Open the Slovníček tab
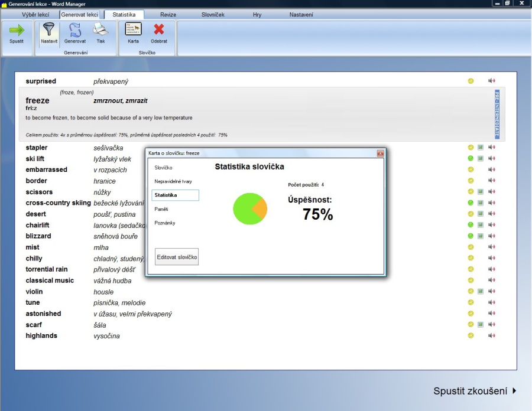The image size is (532, 411). pos(213,14)
